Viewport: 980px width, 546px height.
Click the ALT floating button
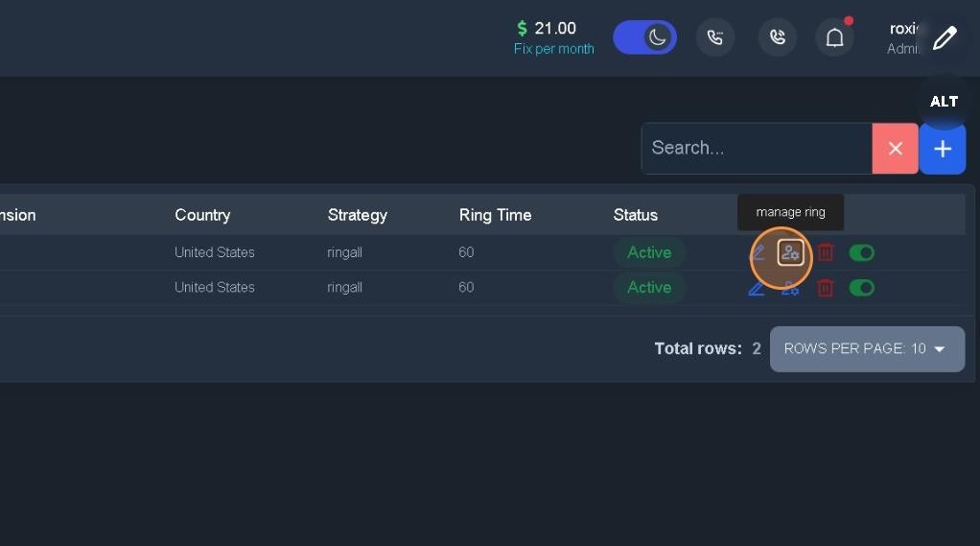click(x=945, y=102)
